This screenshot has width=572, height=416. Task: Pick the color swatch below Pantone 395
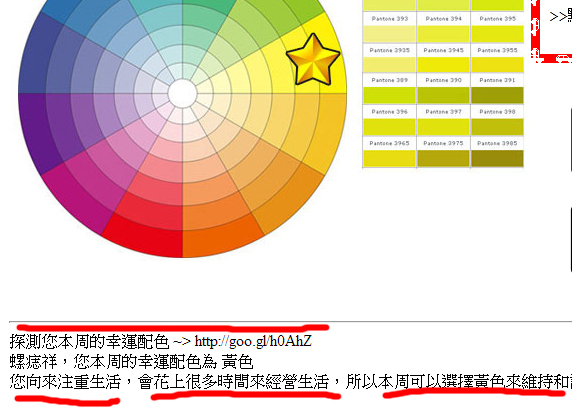point(497,34)
